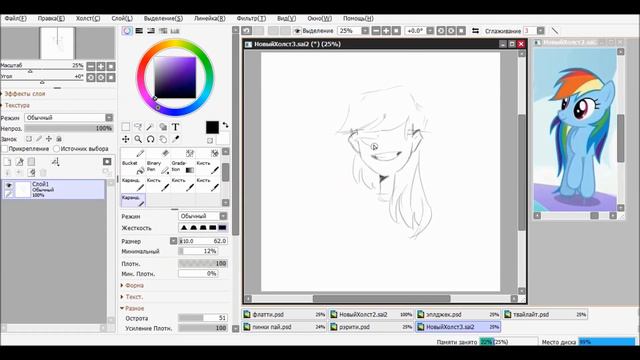
Task: Click the plus button in the top toolbar
Action: [386, 31]
